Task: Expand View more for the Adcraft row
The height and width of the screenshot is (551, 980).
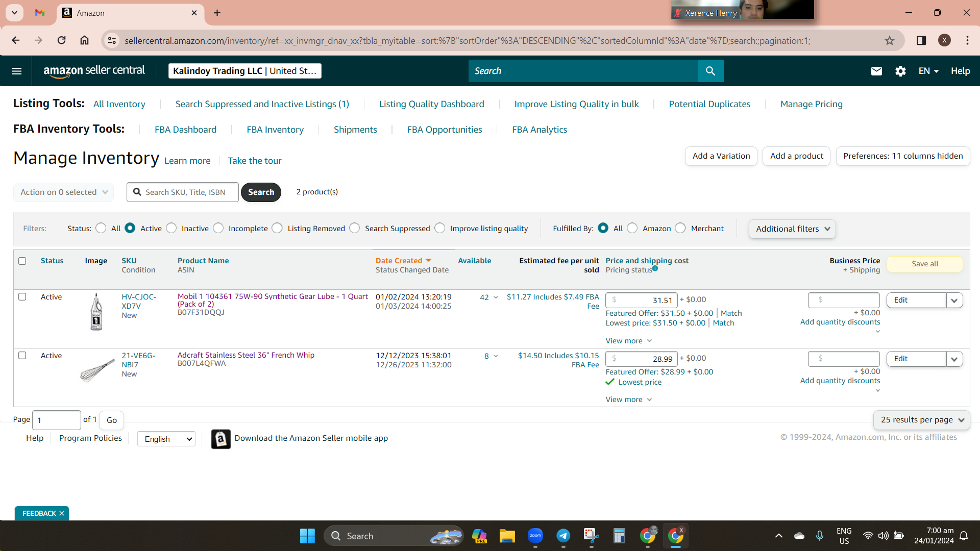Action: point(629,399)
